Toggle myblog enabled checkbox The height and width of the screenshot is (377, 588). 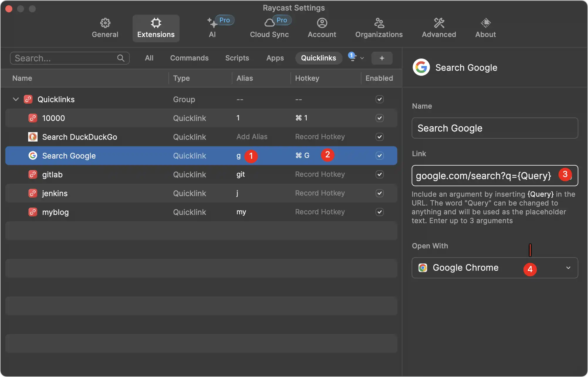[379, 212]
